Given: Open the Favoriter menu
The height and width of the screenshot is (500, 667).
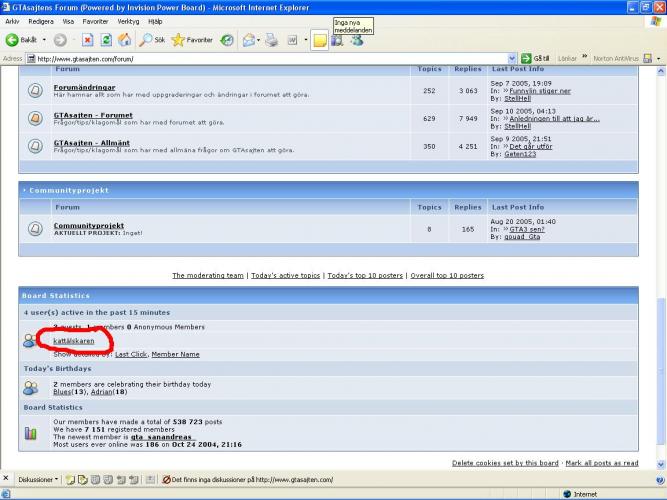Looking at the screenshot, I should [95, 20].
